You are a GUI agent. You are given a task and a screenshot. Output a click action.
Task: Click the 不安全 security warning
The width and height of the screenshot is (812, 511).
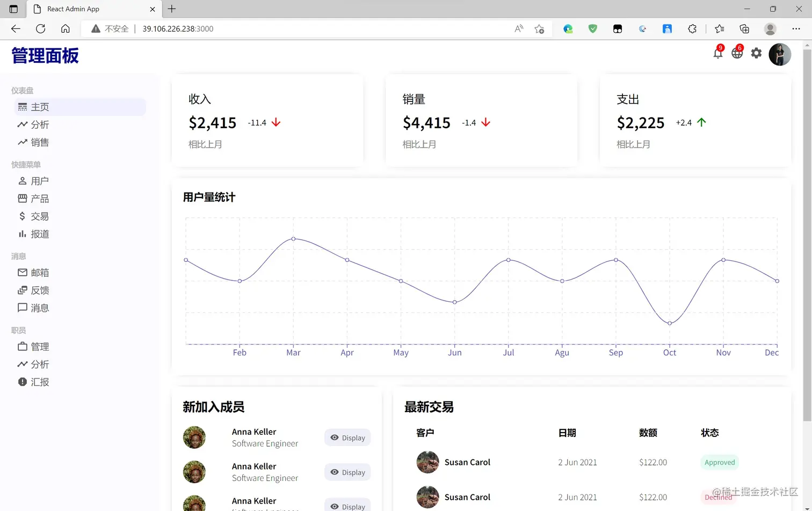tap(110, 28)
